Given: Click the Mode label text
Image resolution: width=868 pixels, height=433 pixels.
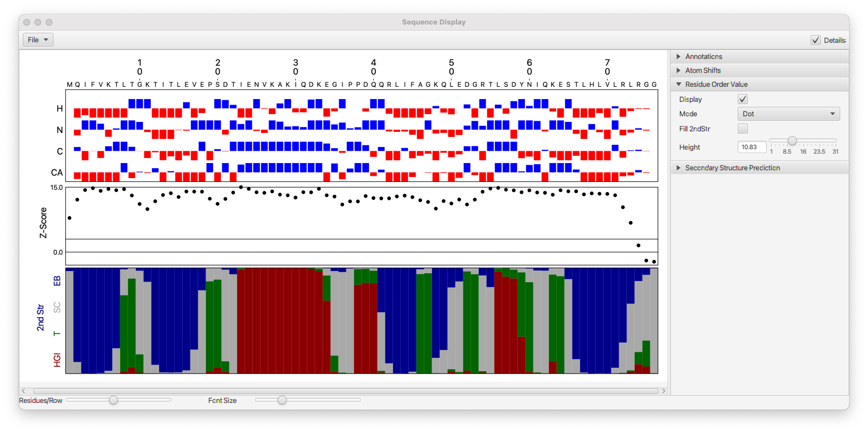Looking at the screenshot, I should click(x=688, y=114).
